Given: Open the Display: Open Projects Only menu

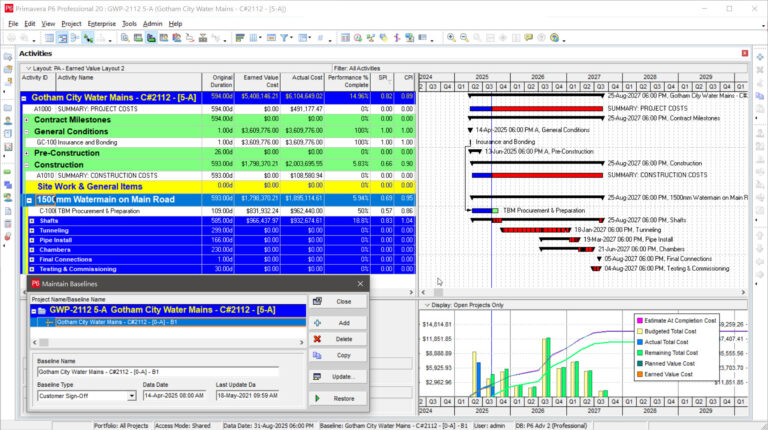Looking at the screenshot, I should tap(426, 305).
